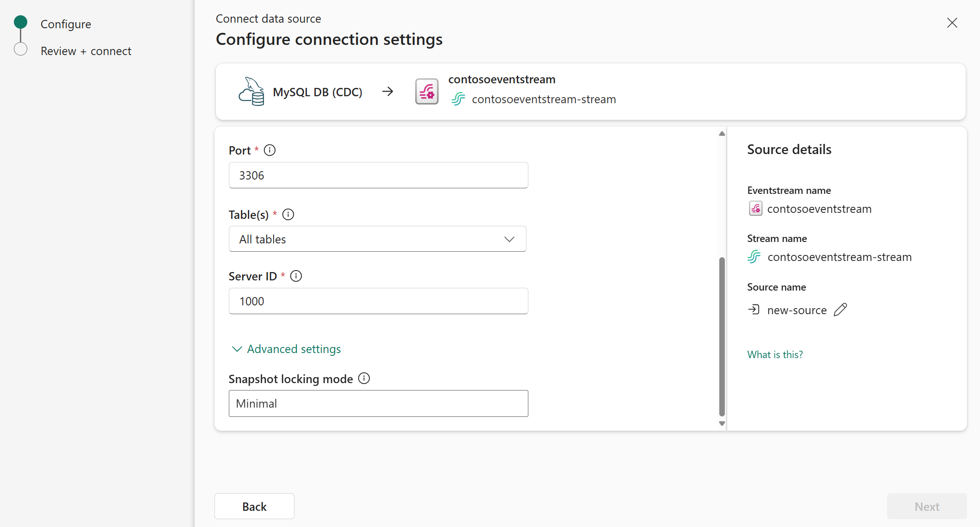Click the MySQL DB (CDC) label

tap(318, 92)
